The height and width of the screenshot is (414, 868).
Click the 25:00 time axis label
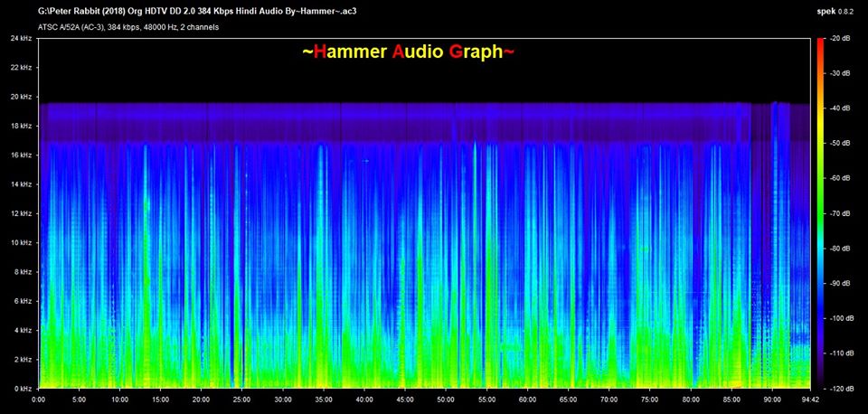(242, 399)
